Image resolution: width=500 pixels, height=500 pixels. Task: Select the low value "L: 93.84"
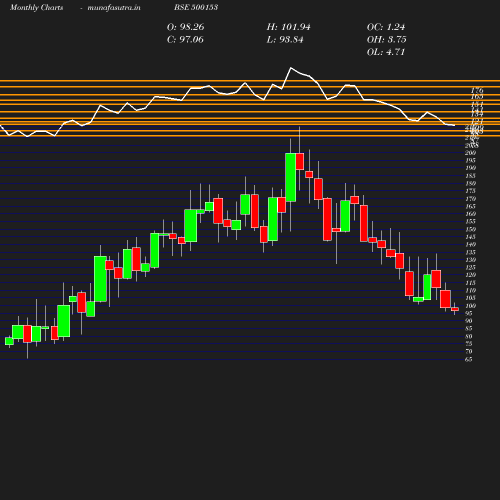pos(285,40)
